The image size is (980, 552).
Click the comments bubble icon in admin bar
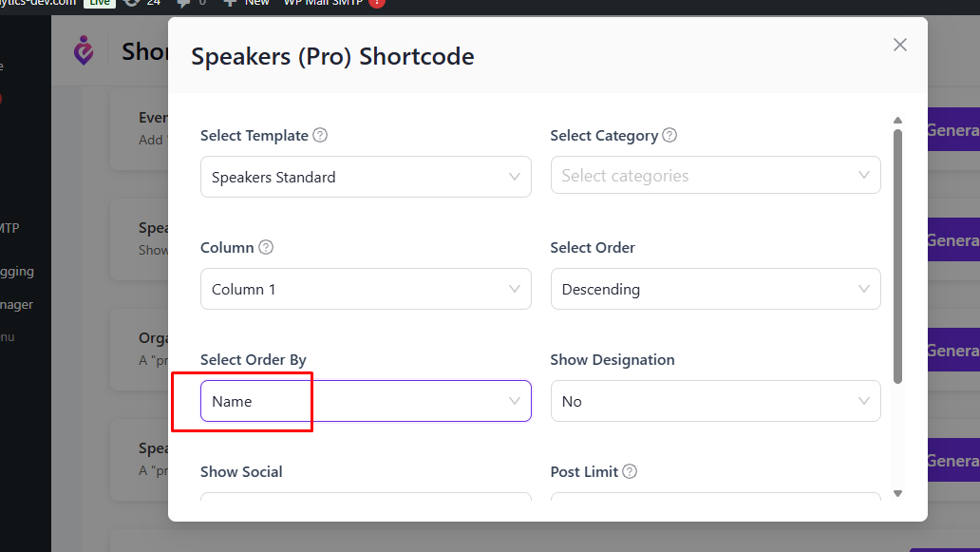point(184,3)
